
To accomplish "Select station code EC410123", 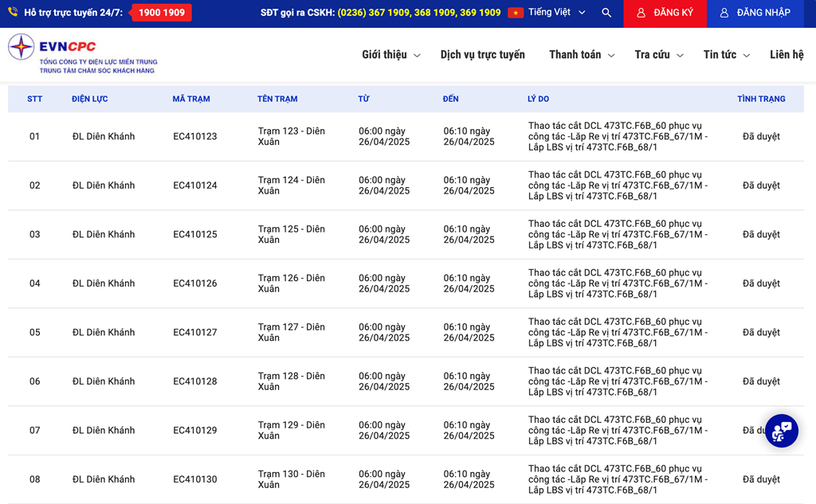I will [195, 136].
